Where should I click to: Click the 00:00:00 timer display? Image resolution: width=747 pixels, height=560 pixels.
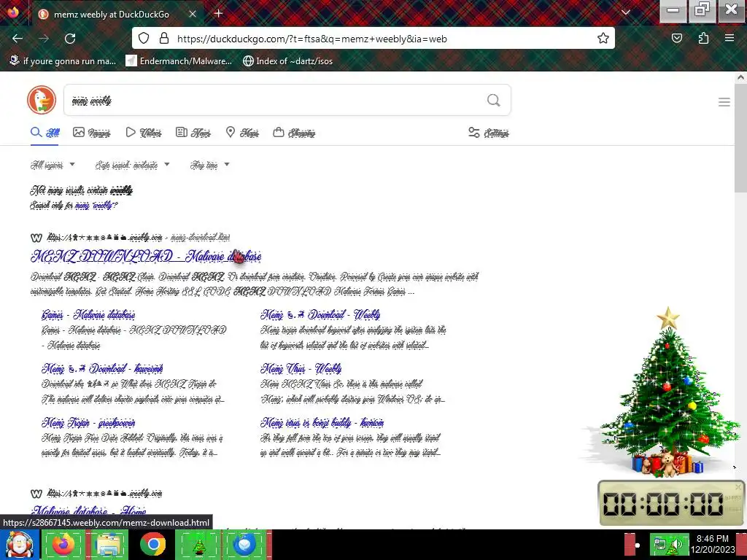pyautogui.click(x=662, y=504)
